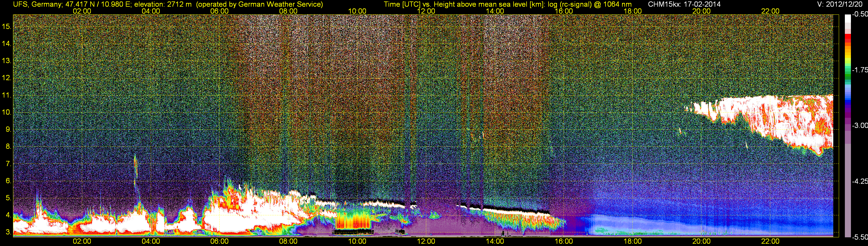Viewport: 868px width, 246px height.
Task: Select the 22:00 marker on bottom axis
Action: (770, 241)
